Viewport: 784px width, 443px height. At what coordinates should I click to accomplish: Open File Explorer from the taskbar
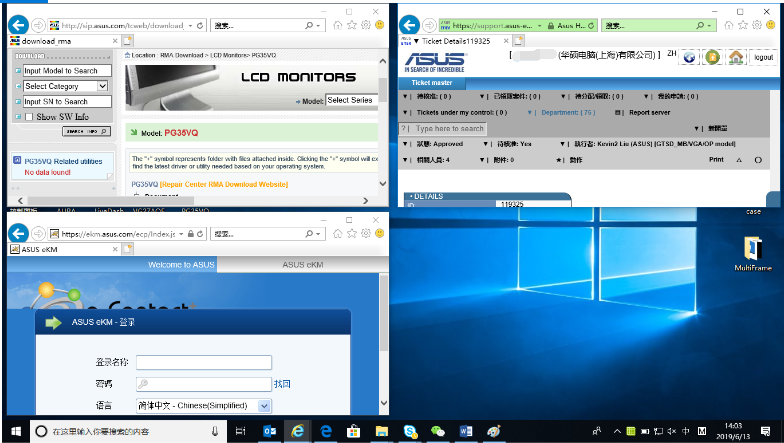click(382, 431)
